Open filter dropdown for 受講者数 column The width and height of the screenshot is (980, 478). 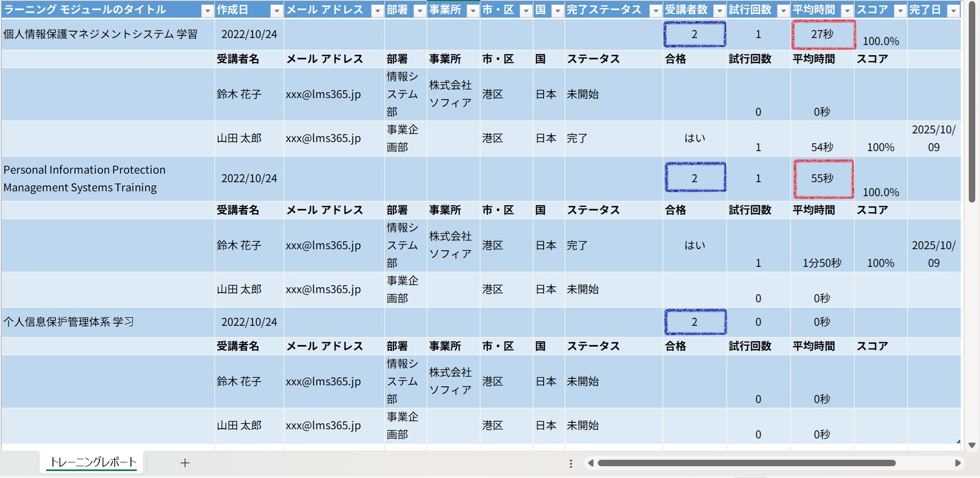[719, 11]
